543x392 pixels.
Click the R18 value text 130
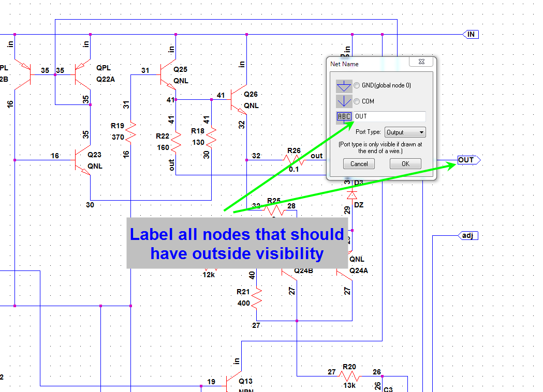198,143
